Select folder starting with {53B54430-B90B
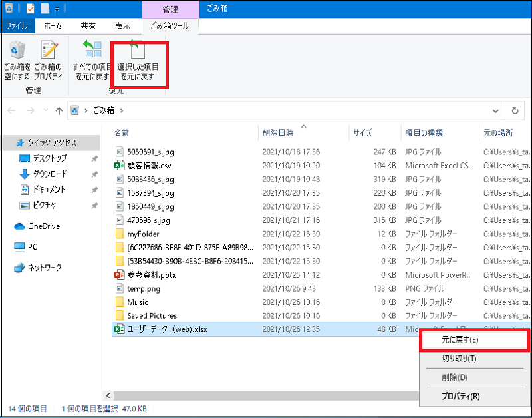Screen dimensions: 532x418 tap(190, 261)
